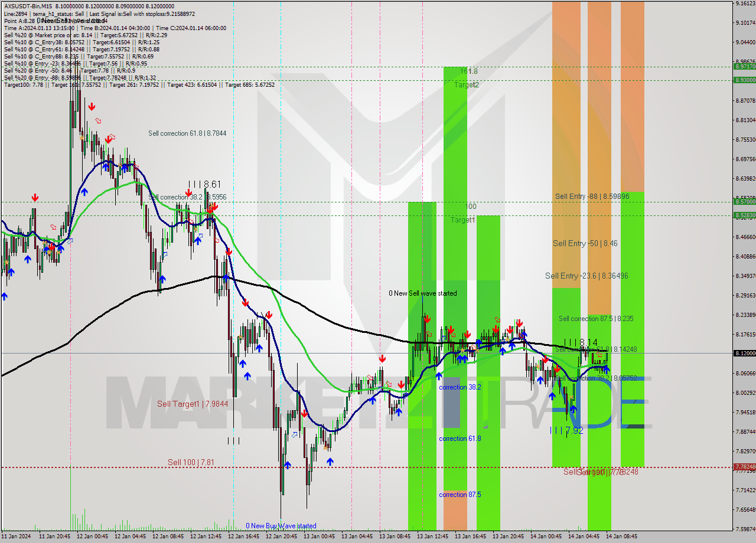Image resolution: width=756 pixels, height=543 pixels.
Task: Click the 'Sell correction 61.8 | 8.7844' label
Action: click(x=187, y=133)
